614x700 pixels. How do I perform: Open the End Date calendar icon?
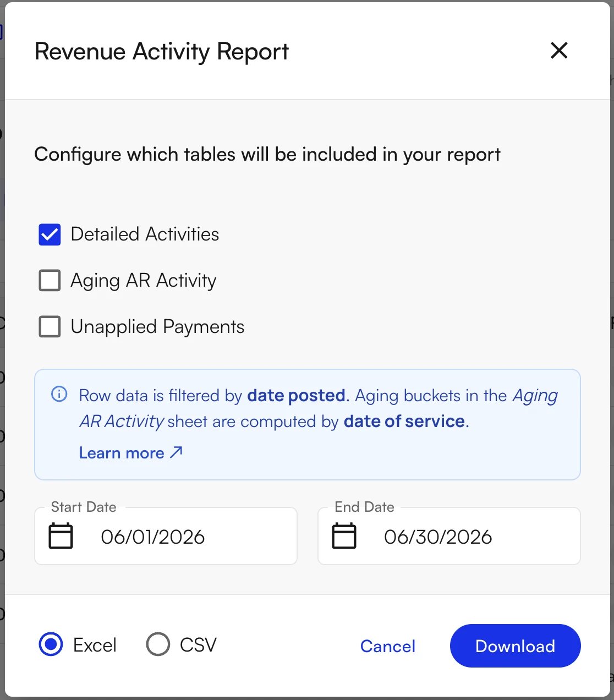click(344, 536)
